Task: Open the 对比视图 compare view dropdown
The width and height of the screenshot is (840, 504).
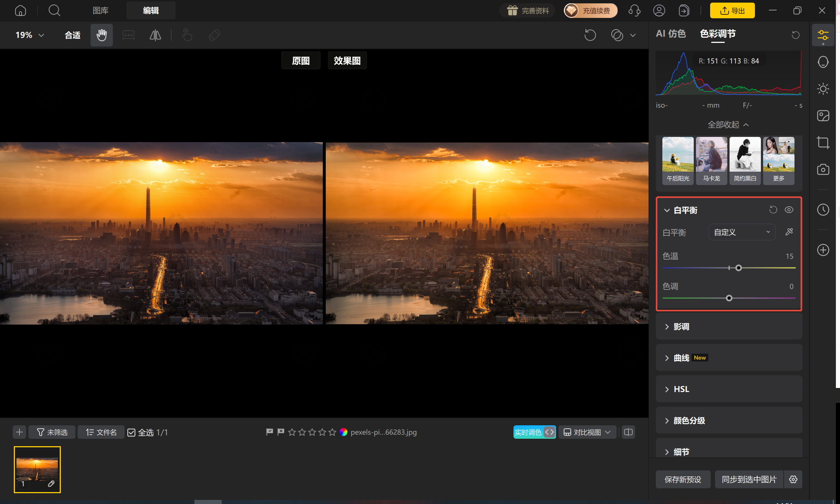Action: click(x=587, y=432)
